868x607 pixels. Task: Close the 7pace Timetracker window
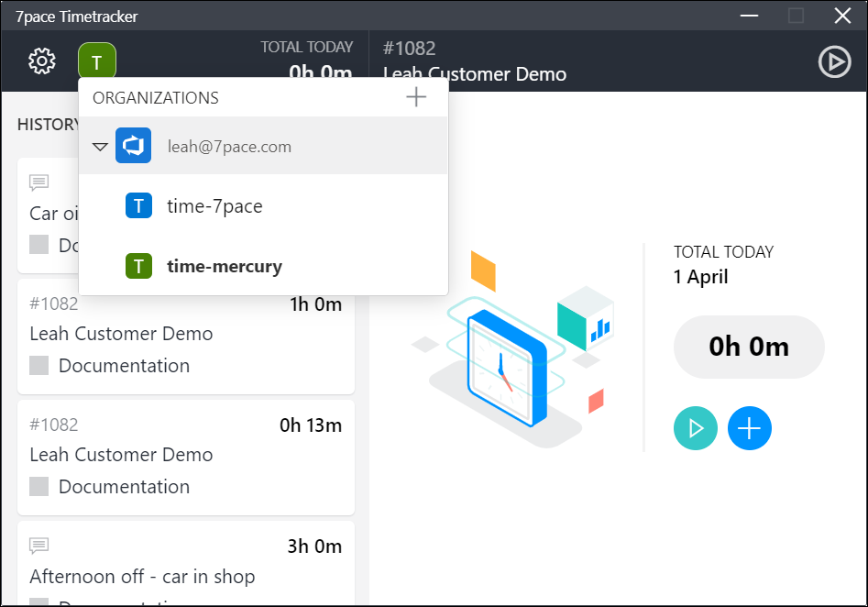click(x=842, y=16)
